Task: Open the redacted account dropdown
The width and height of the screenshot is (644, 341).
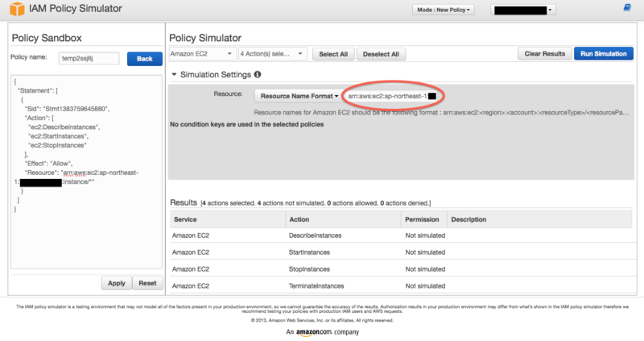Action: pos(523,10)
